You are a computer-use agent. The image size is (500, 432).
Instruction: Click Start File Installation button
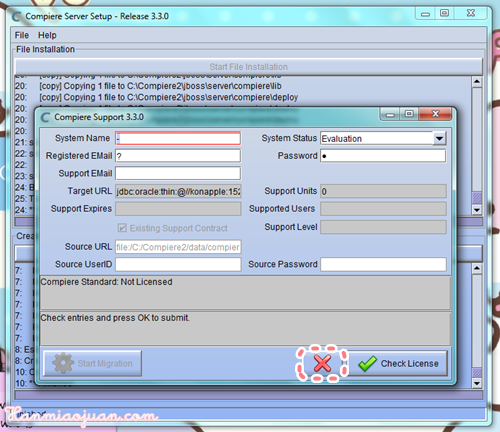click(248, 67)
